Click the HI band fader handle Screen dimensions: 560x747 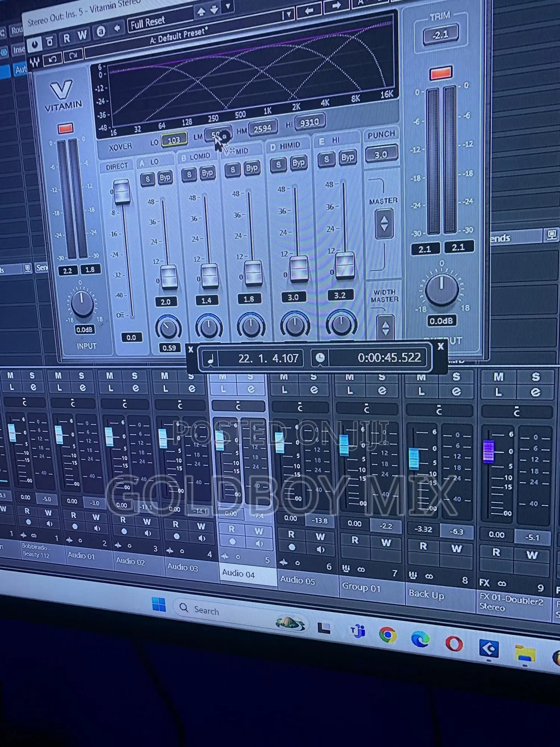(345, 265)
